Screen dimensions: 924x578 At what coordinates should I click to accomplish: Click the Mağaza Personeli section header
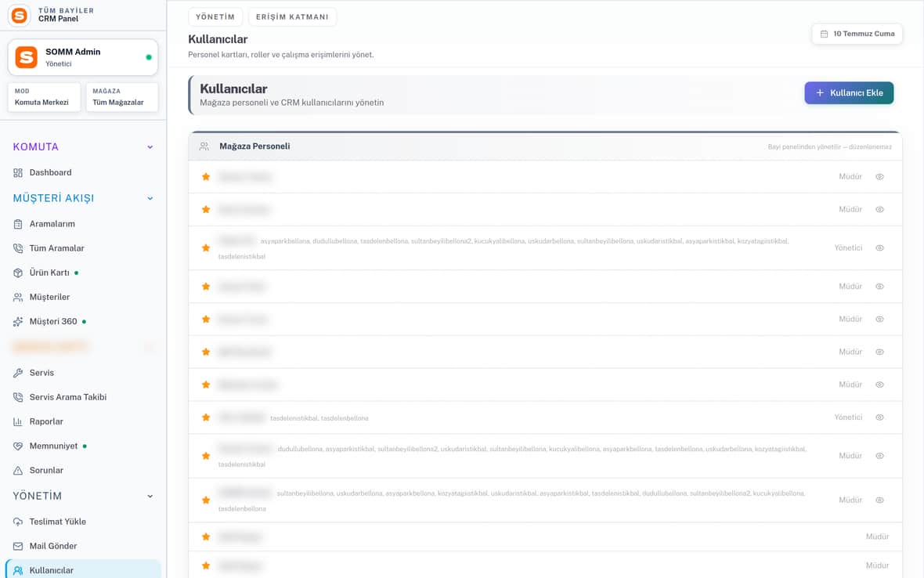(545, 146)
